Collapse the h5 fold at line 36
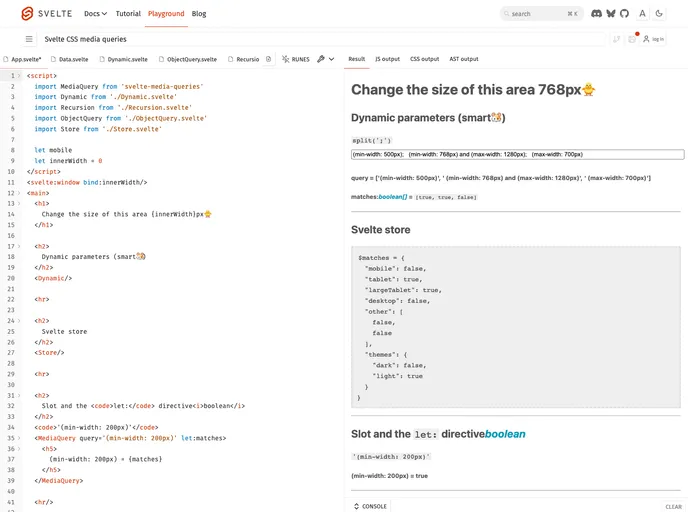688x512 pixels. (19, 448)
